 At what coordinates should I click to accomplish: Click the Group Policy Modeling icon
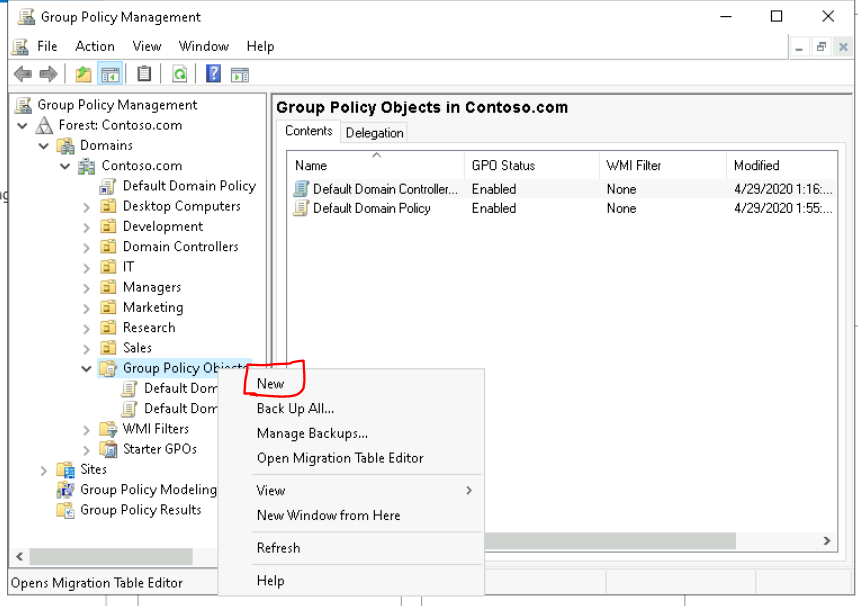[x=66, y=490]
